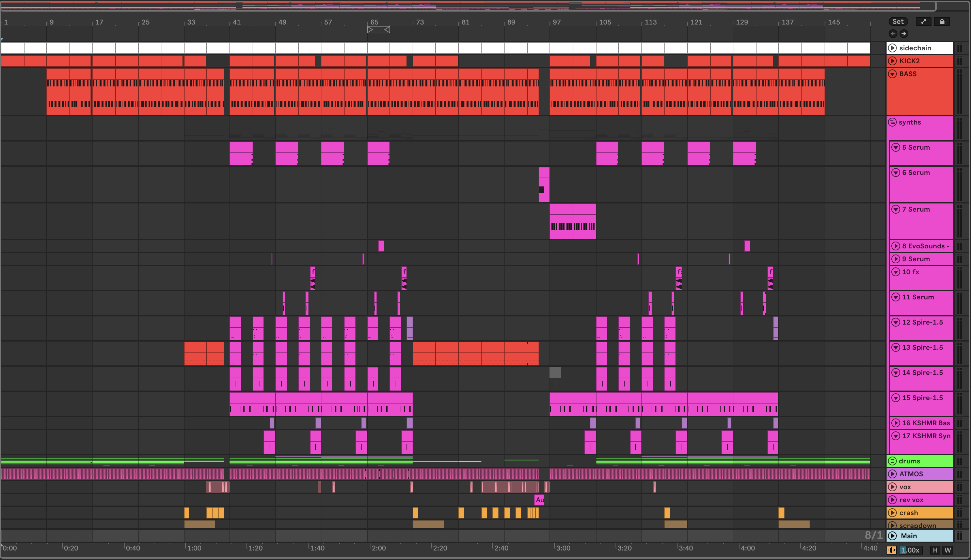Click the 1.00x track zoom field
The height and width of the screenshot is (560, 971).
911,550
